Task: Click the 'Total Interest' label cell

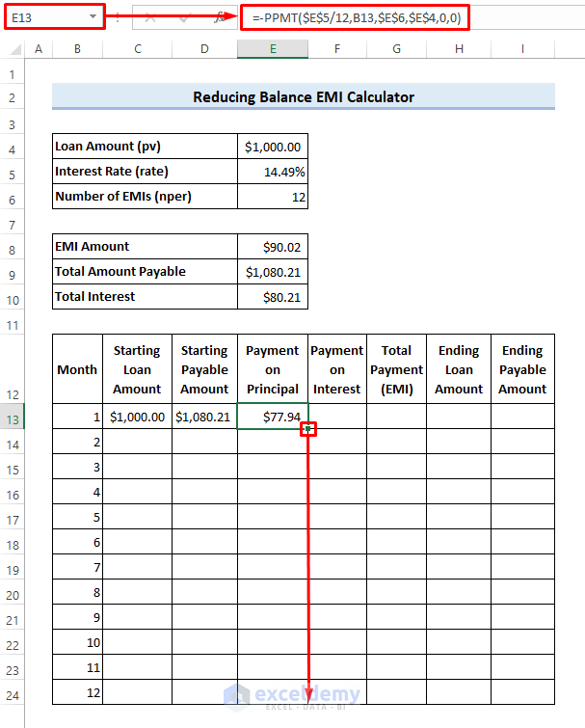Action: click(x=145, y=297)
